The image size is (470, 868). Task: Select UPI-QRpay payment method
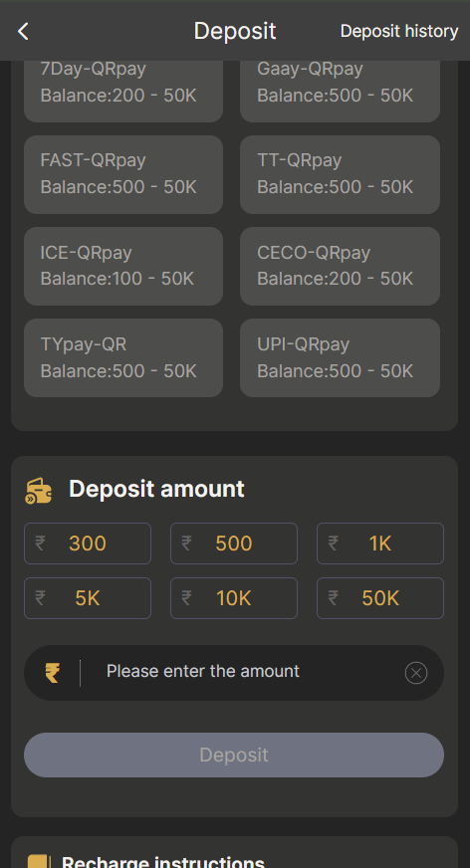340,357
